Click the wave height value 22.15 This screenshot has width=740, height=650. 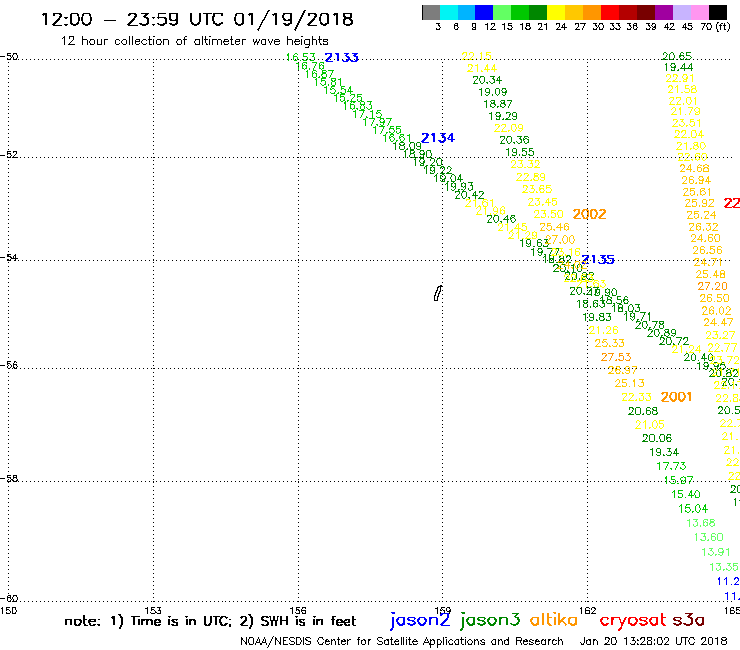477,56
